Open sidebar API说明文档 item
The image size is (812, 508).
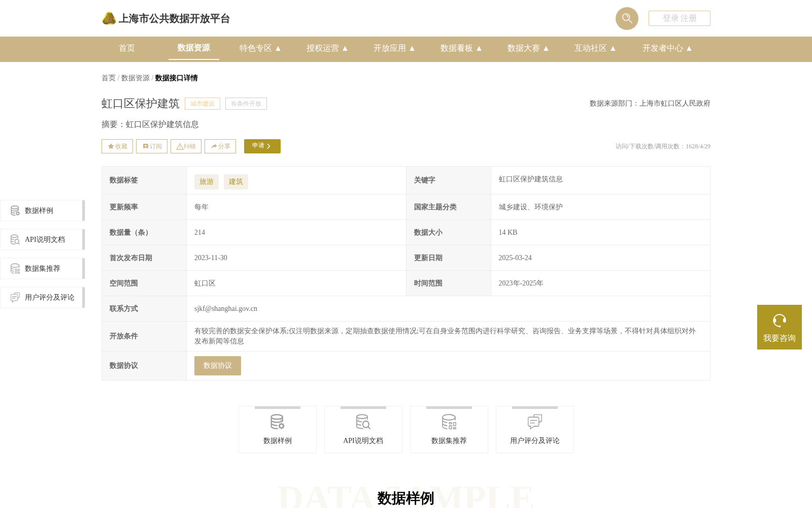click(x=42, y=239)
